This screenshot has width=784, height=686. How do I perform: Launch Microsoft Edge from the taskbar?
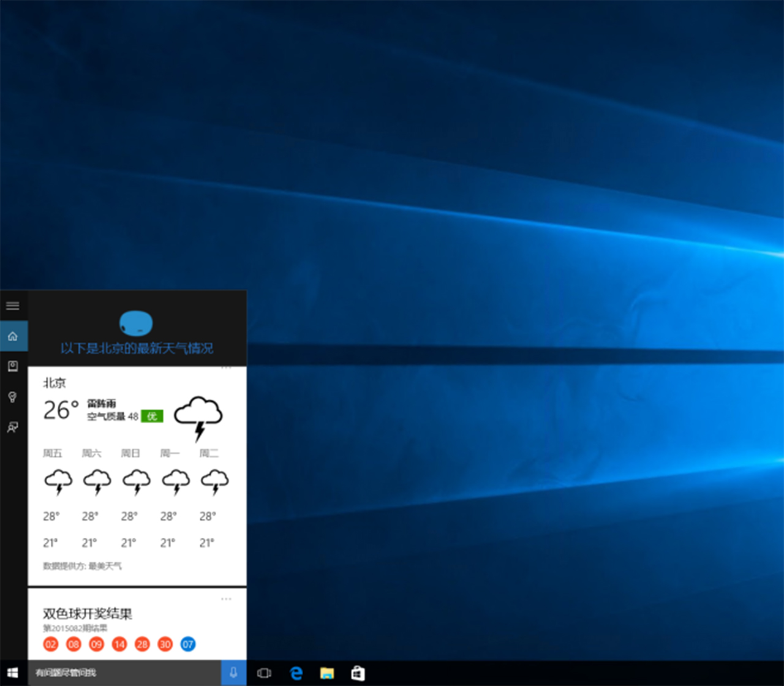pos(296,673)
